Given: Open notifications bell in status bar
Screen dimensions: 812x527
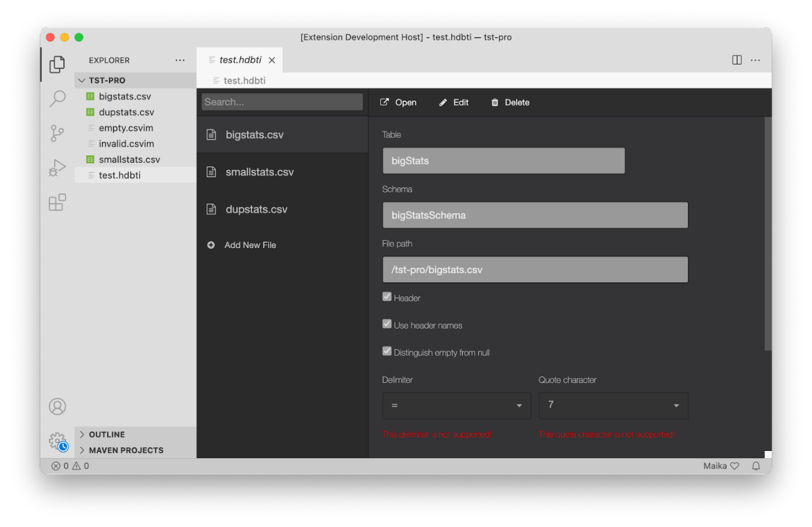Looking at the screenshot, I should click(x=756, y=465).
